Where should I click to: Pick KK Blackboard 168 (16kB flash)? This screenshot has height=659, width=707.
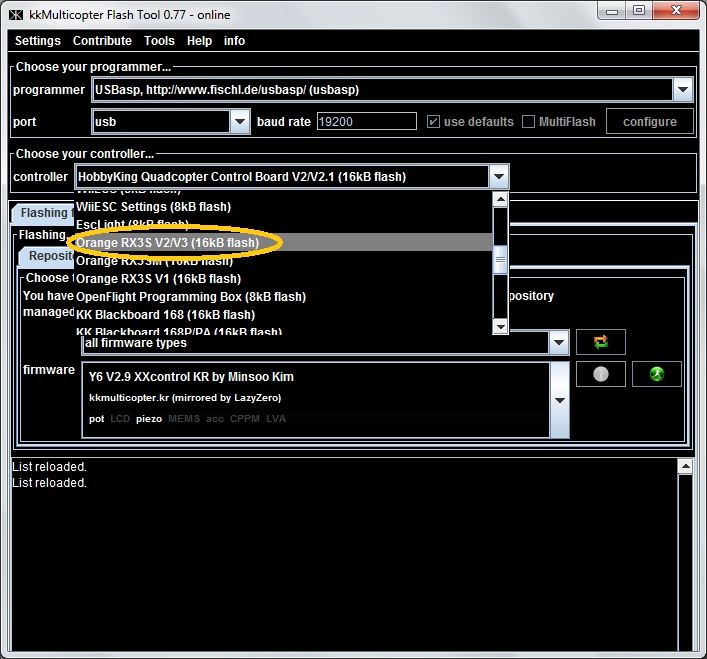[x=283, y=315]
